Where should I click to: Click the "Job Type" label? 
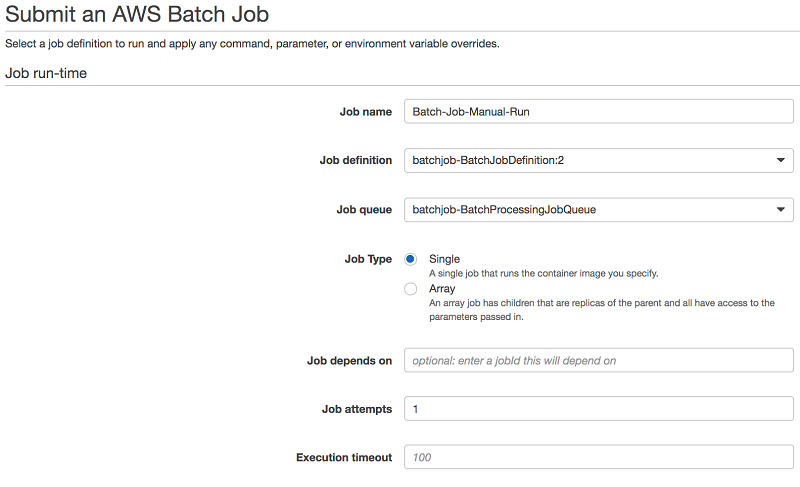point(368,259)
